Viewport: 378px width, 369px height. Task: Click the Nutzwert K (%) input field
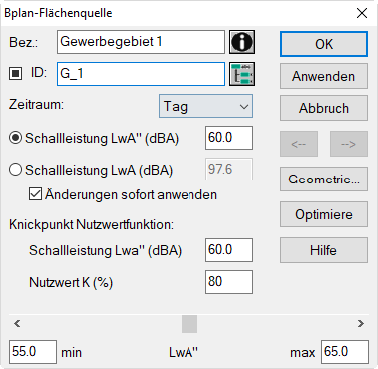point(229,282)
